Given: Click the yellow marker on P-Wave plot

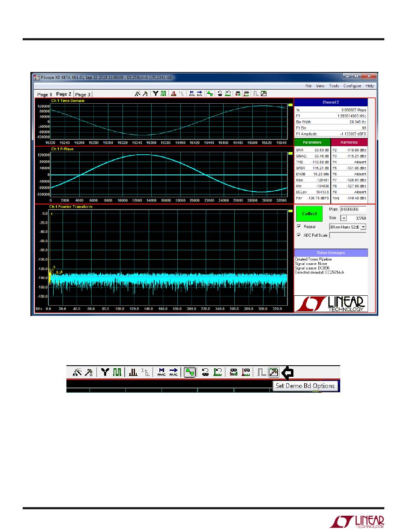Looking at the screenshot, I should tap(290, 152).
